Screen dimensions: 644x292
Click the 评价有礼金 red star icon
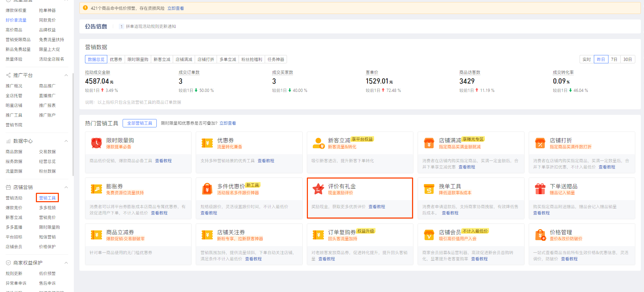point(318,189)
